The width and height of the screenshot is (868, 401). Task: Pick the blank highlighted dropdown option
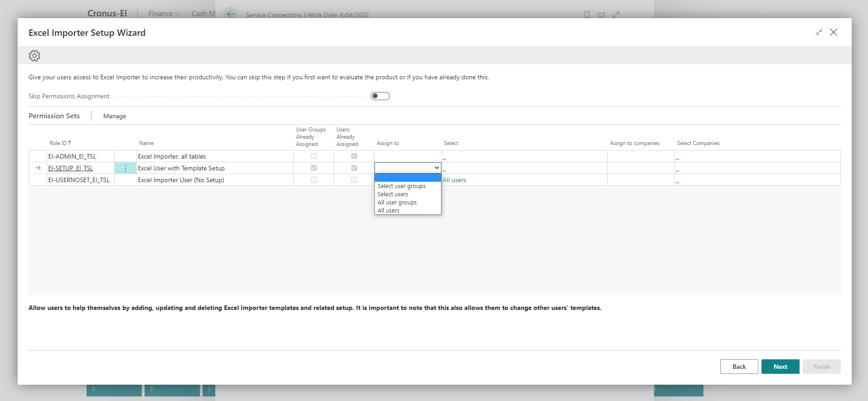tap(407, 178)
